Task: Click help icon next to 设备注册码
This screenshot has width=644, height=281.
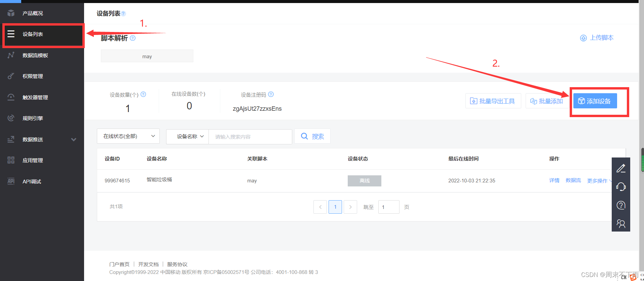Action: (x=271, y=94)
